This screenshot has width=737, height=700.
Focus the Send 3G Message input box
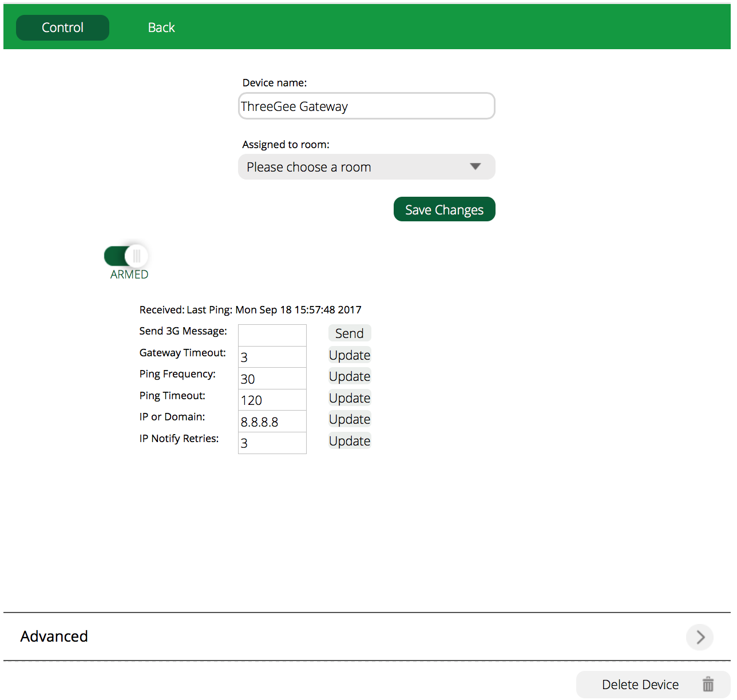[x=272, y=335]
